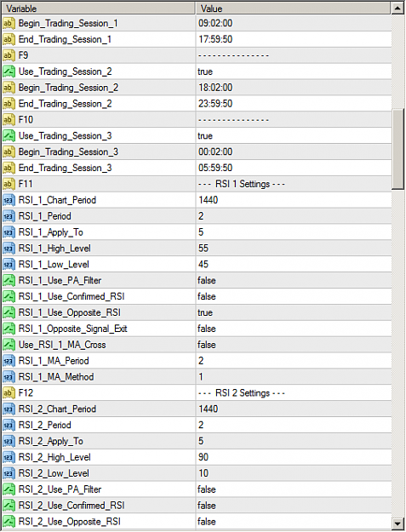Screen dimensions: 406x532
Task: Click the Variable column header
Action: 99,9
